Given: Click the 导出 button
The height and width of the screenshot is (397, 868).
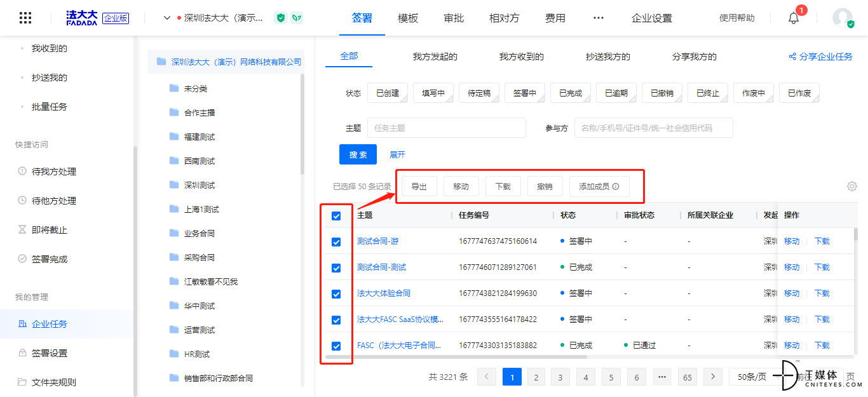Looking at the screenshot, I should (x=419, y=187).
